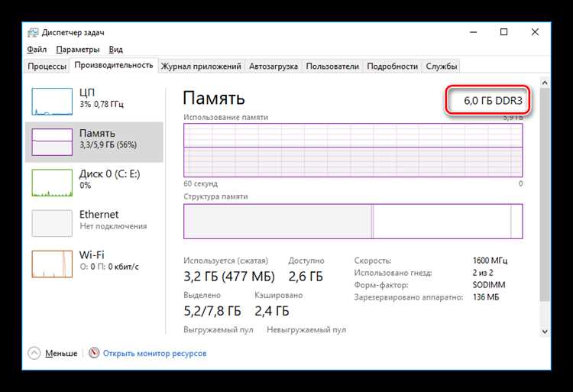Viewport: 573px width, 392px height.
Task: Maximize the Task Manager window
Action: pos(504,32)
